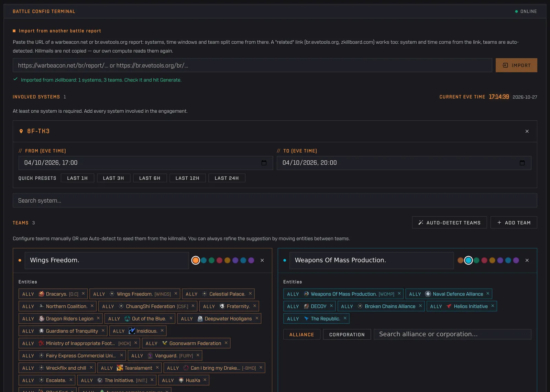Screen dimensions: 550x392
Task: Remove Dracarys. entity from team
Action: 83,294
